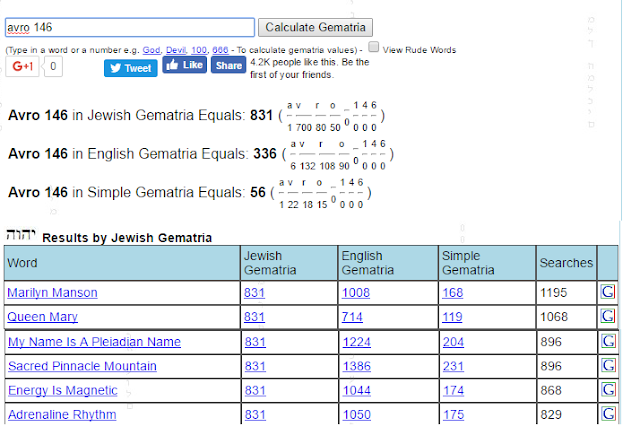
Task: Click Jewish 831 in Pleiadian Name row
Action: [255, 342]
